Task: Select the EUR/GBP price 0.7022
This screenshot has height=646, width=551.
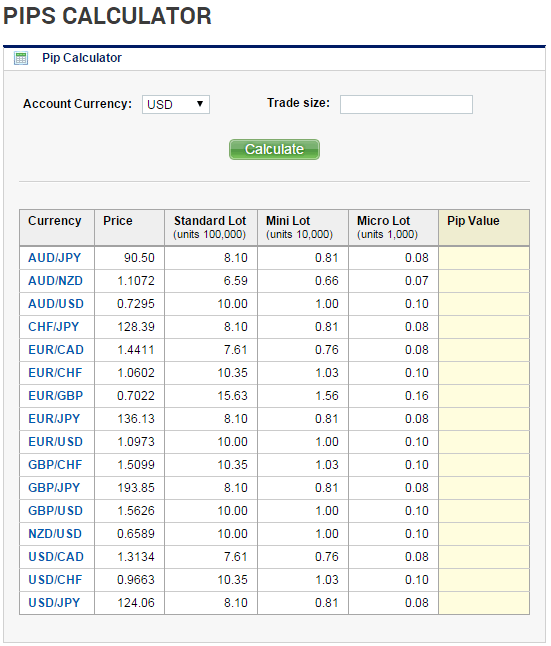Action: (136, 396)
